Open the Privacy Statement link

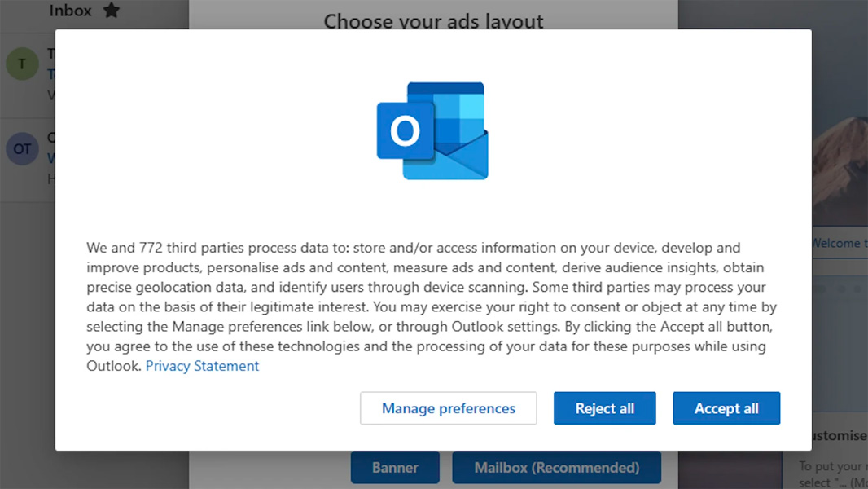point(202,366)
